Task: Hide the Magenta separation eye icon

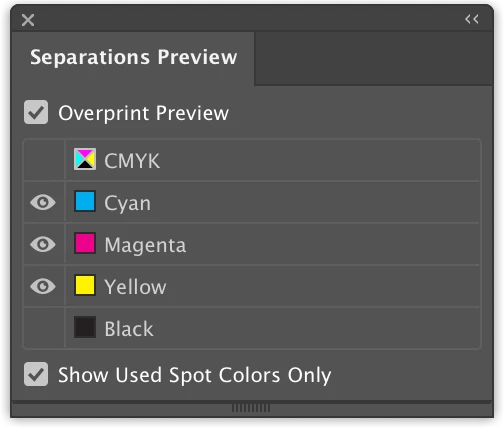Action: point(43,244)
